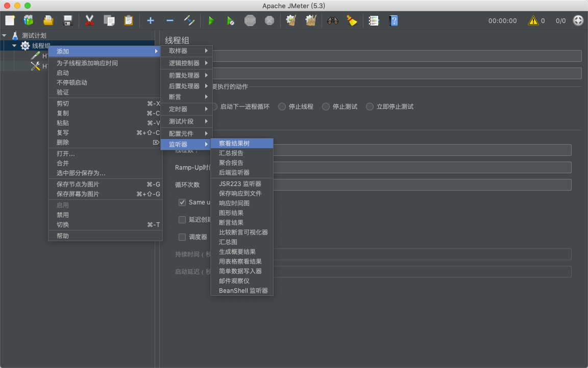Select 保存响应到文件 menu entry

(x=242, y=193)
